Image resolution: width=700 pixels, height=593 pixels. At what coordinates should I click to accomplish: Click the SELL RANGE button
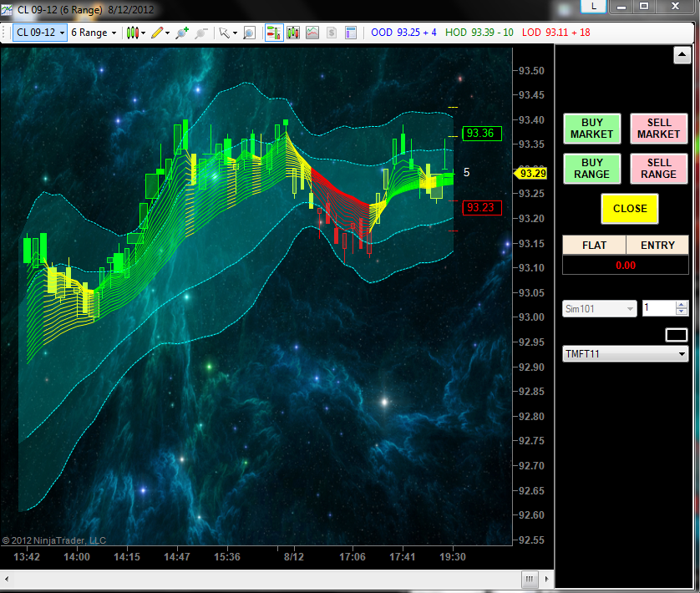658,169
